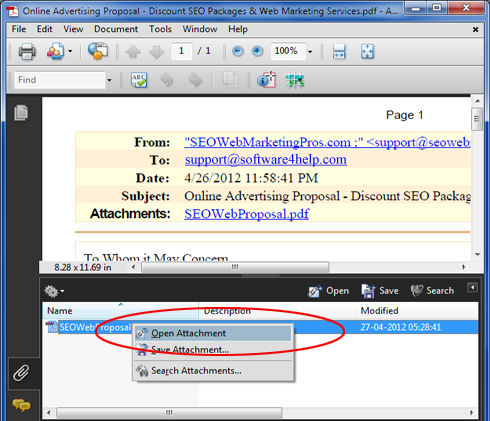Open the Document menu

pyautogui.click(x=116, y=29)
